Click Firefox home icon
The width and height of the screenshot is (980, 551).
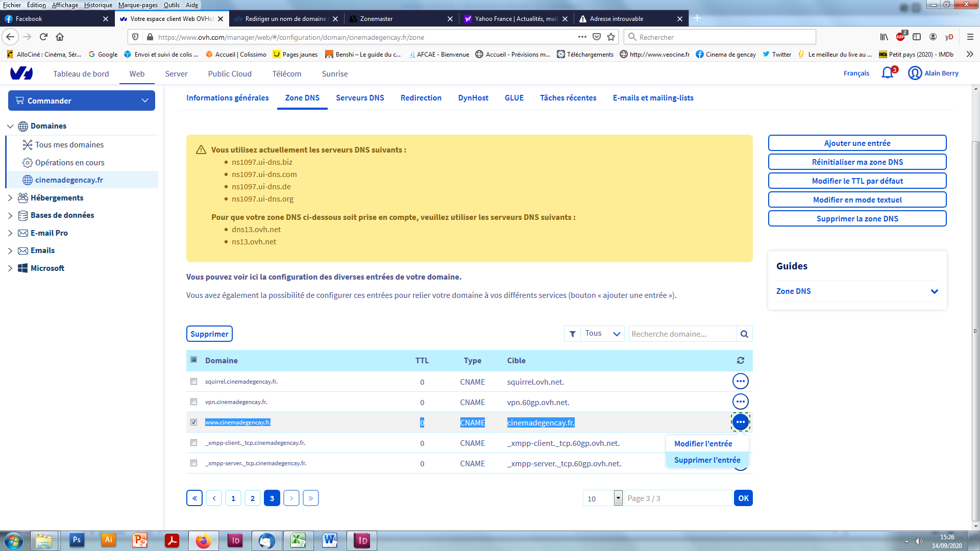click(x=60, y=37)
